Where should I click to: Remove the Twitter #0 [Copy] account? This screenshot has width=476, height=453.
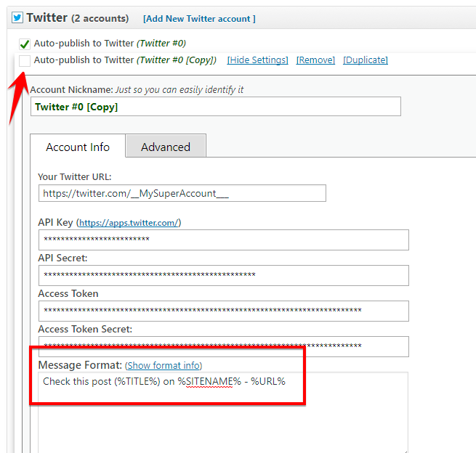click(x=315, y=60)
